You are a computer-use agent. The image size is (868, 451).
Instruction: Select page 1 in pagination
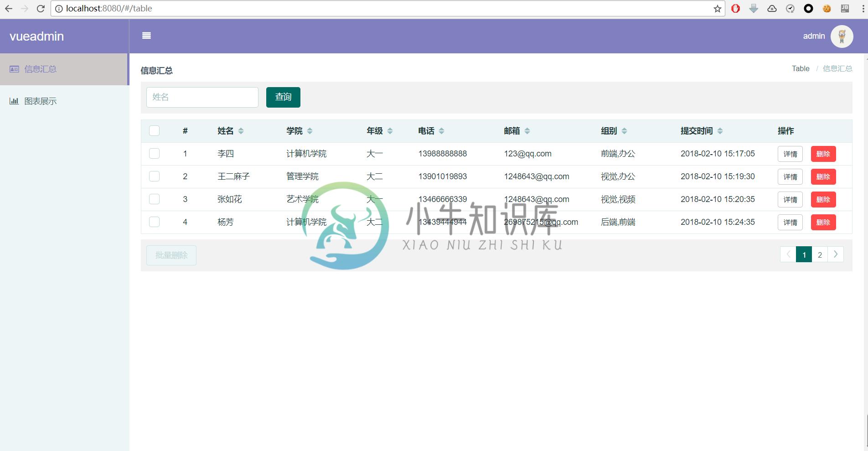coord(804,254)
